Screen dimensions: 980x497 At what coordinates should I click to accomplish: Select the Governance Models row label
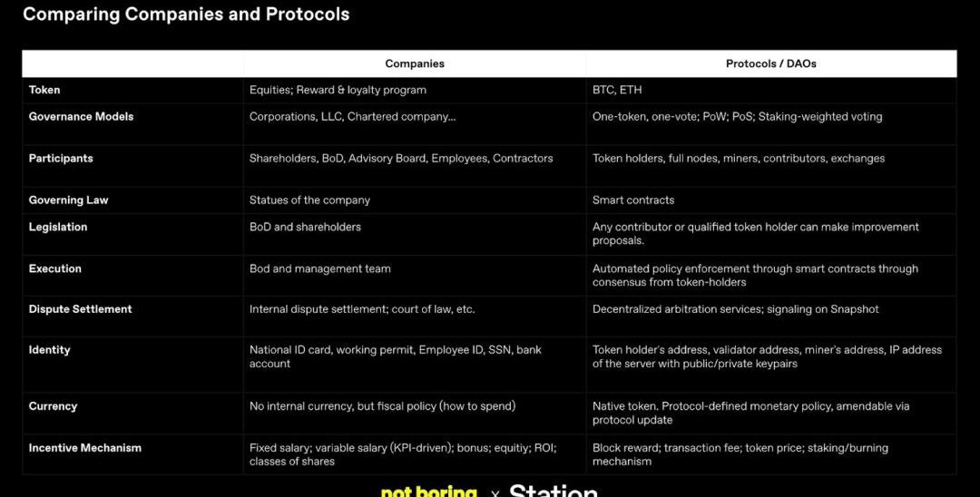coord(81,116)
